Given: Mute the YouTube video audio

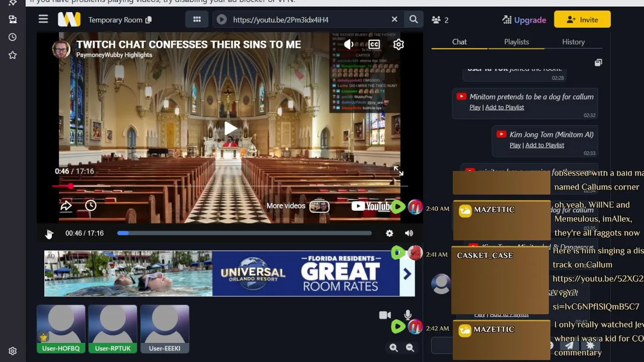Looking at the screenshot, I should 349,44.
